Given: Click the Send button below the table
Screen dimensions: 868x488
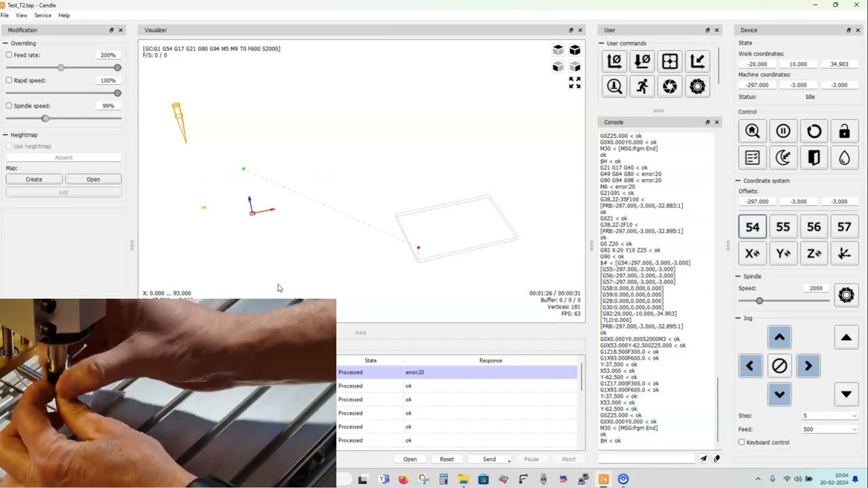Looking at the screenshot, I should 488,459.
